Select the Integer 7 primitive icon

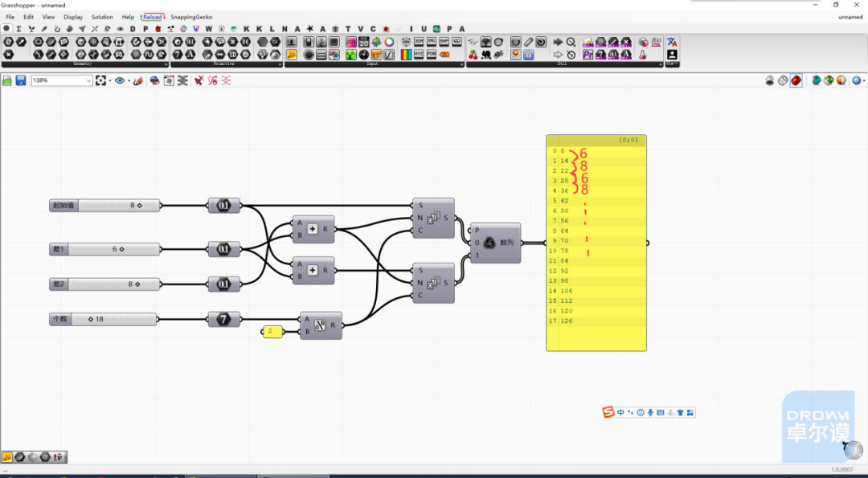pos(178,55)
